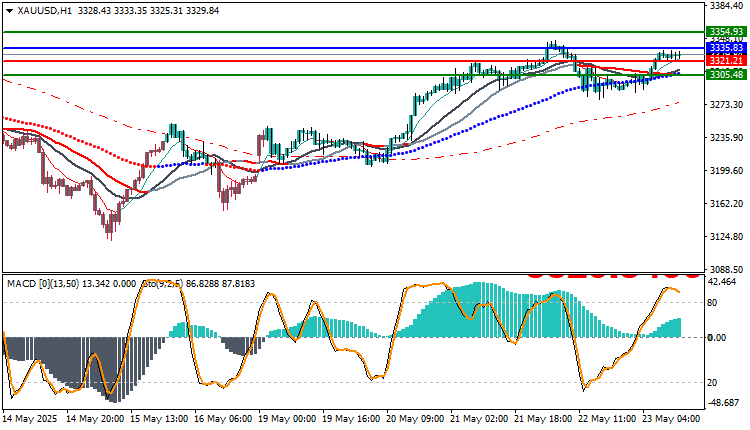Click the 19 May 16:00 time label

click(x=352, y=419)
